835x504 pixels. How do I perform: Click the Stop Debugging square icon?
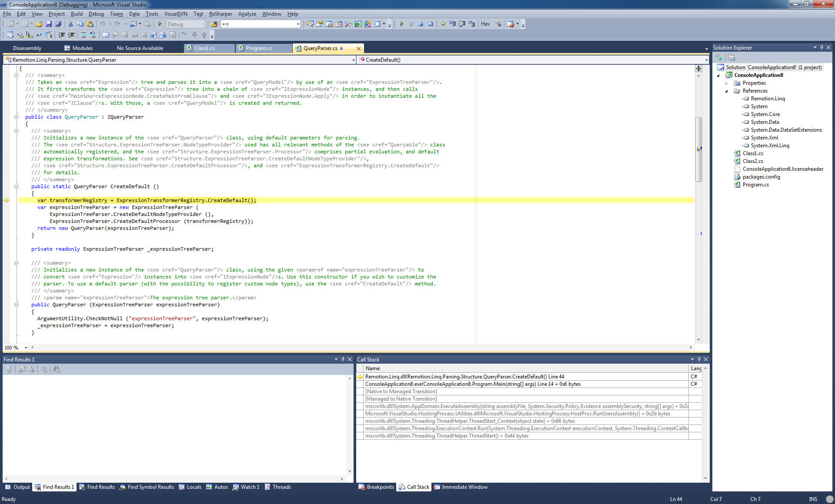click(x=421, y=24)
